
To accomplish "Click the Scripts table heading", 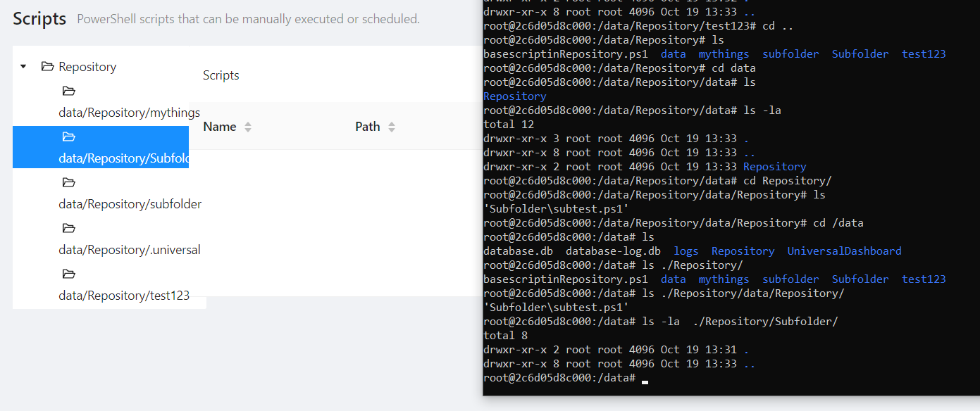I will tap(221, 75).
